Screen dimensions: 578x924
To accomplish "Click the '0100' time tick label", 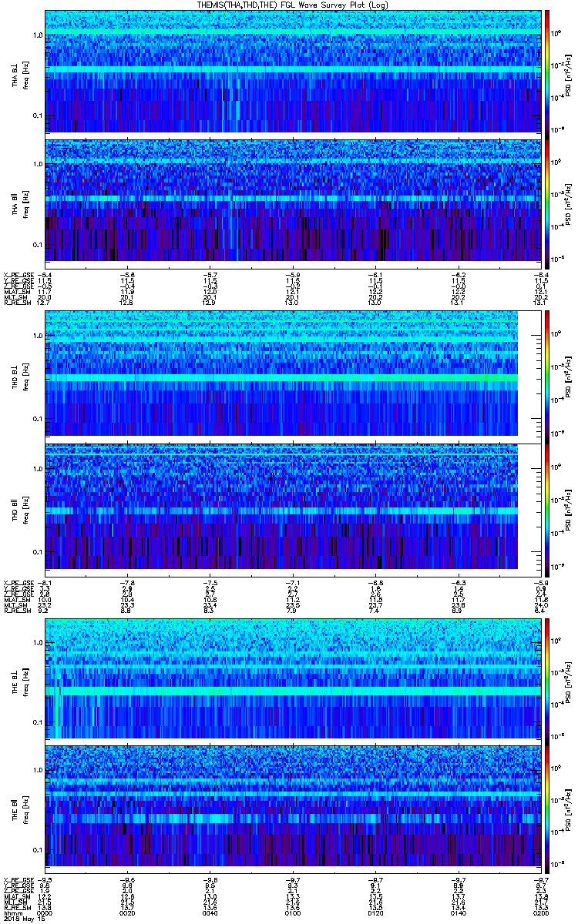I will pos(293,912).
